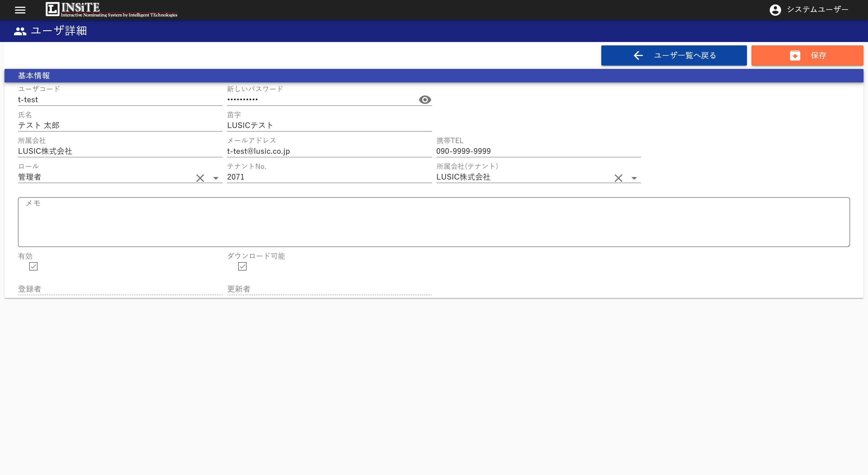Uncheck the 有効 checkbox
Screen dimensions: 868x475
point(33,266)
